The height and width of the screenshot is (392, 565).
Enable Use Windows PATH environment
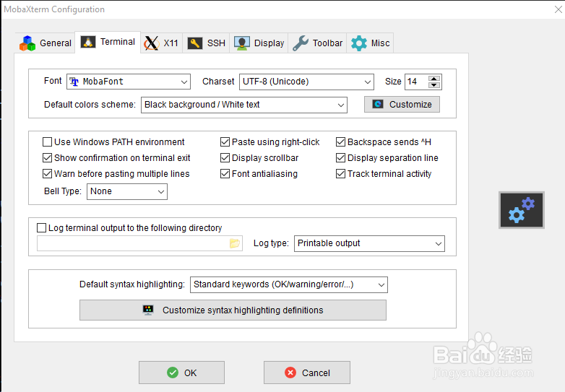click(47, 141)
